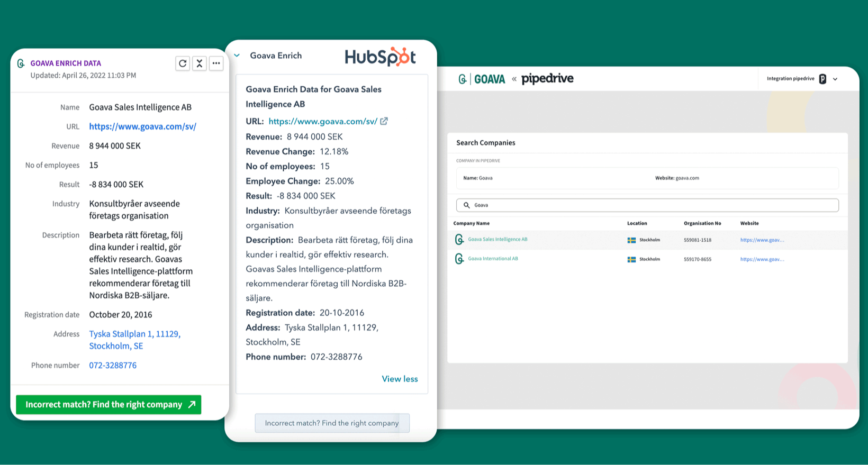Click the Goava logo beside GOAVA ENRICH DATA

[x=21, y=63]
